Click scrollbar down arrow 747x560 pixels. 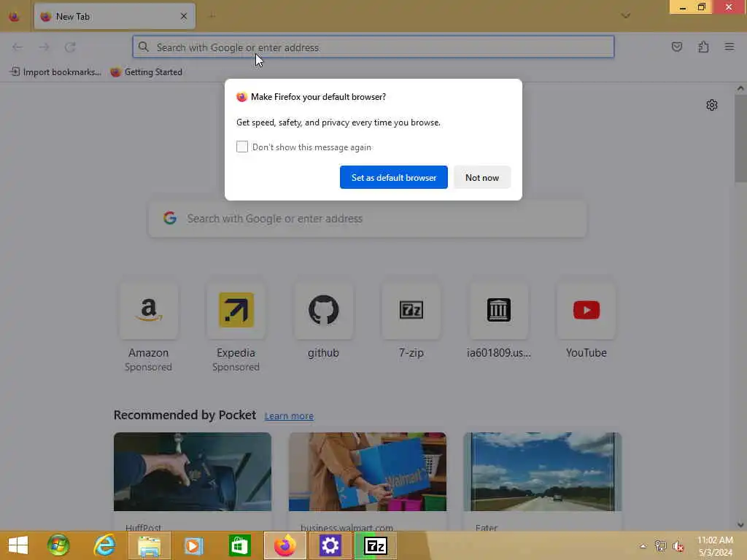[740, 525]
